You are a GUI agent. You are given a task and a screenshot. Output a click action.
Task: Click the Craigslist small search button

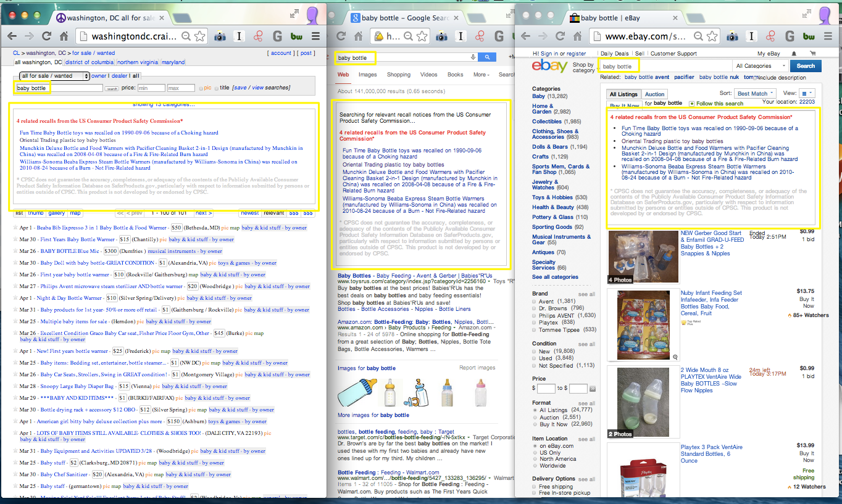click(x=112, y=89)
